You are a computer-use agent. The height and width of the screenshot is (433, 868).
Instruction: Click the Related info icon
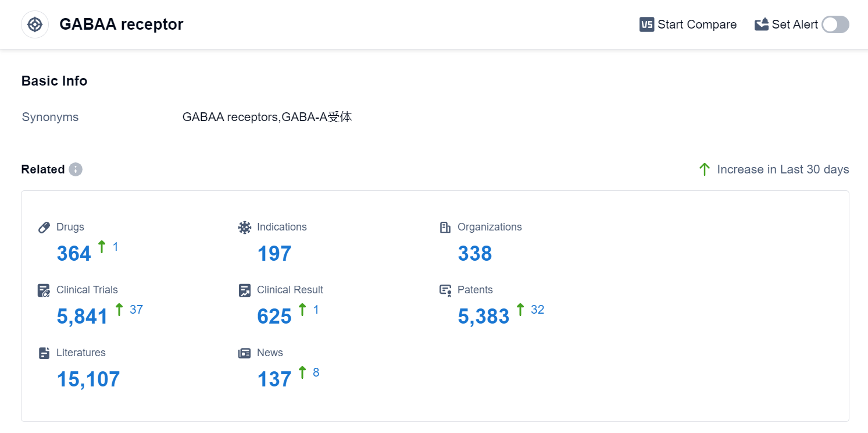pos(76,169)
